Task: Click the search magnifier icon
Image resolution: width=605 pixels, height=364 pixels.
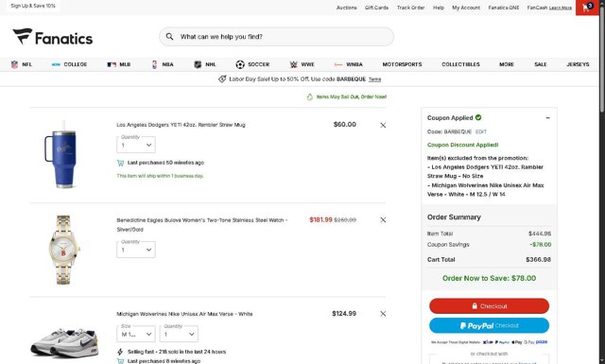Action: [x=169, y=37]
